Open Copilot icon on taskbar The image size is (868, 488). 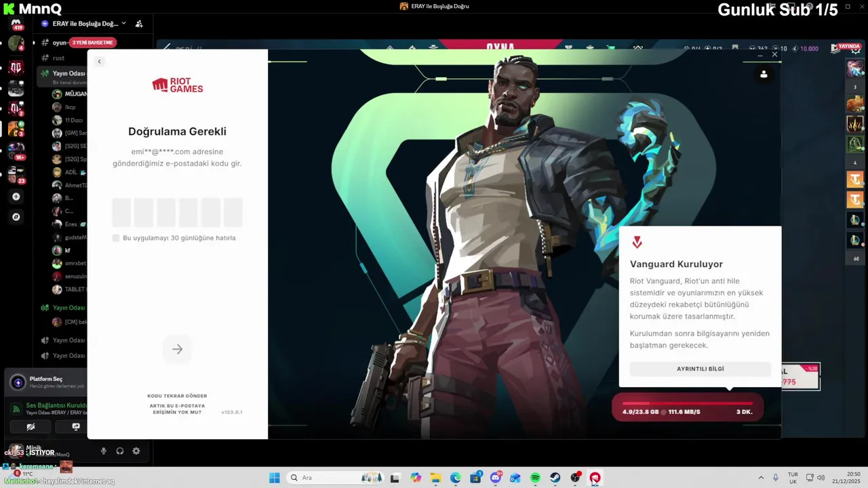[x=416, y=478]
